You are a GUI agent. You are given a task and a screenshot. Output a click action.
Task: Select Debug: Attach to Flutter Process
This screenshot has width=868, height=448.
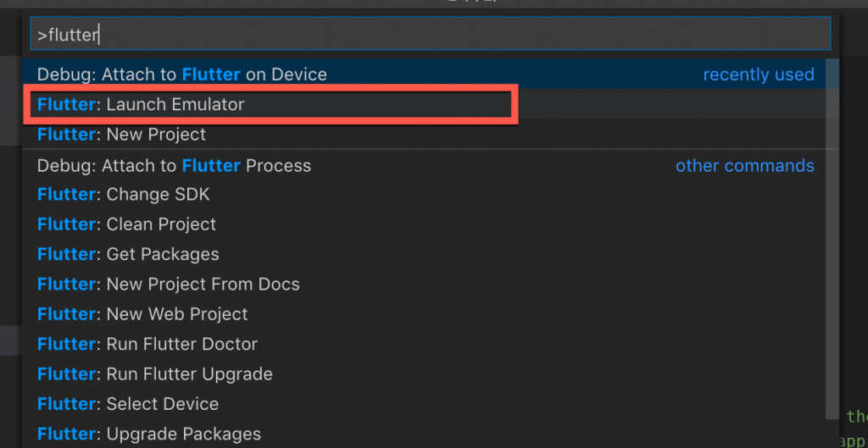pyautogui.click(x=174, y=166)
